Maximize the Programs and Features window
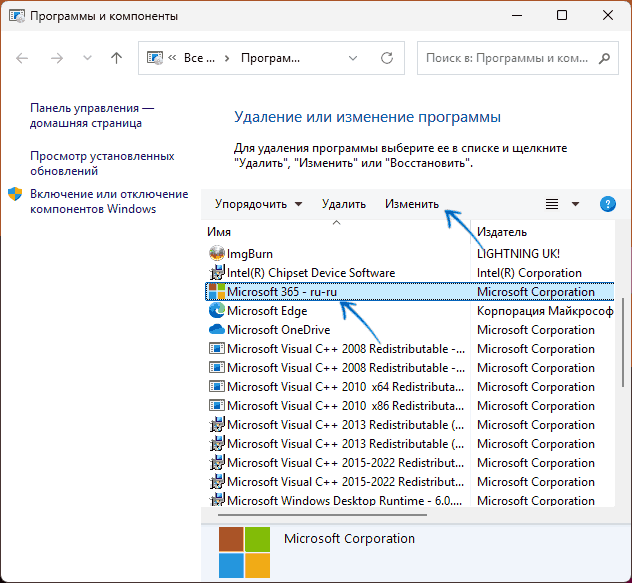 point(562,15)
